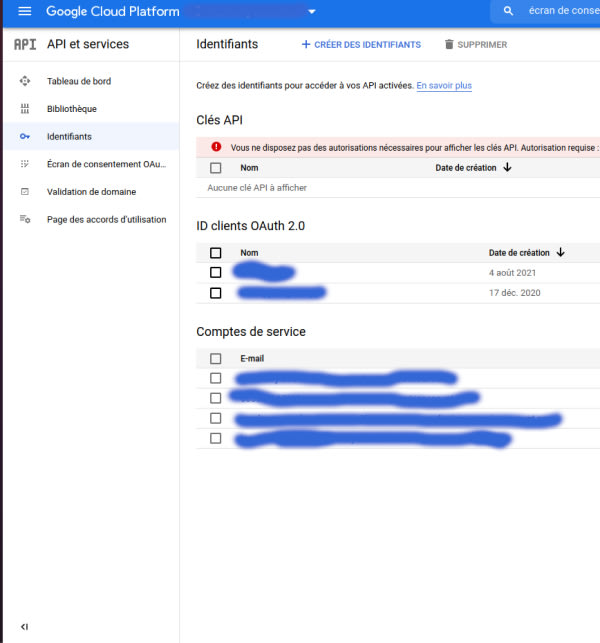Check the OAuth client created 17 déc. 2020
600x643 pixels.
click(216, 293)
